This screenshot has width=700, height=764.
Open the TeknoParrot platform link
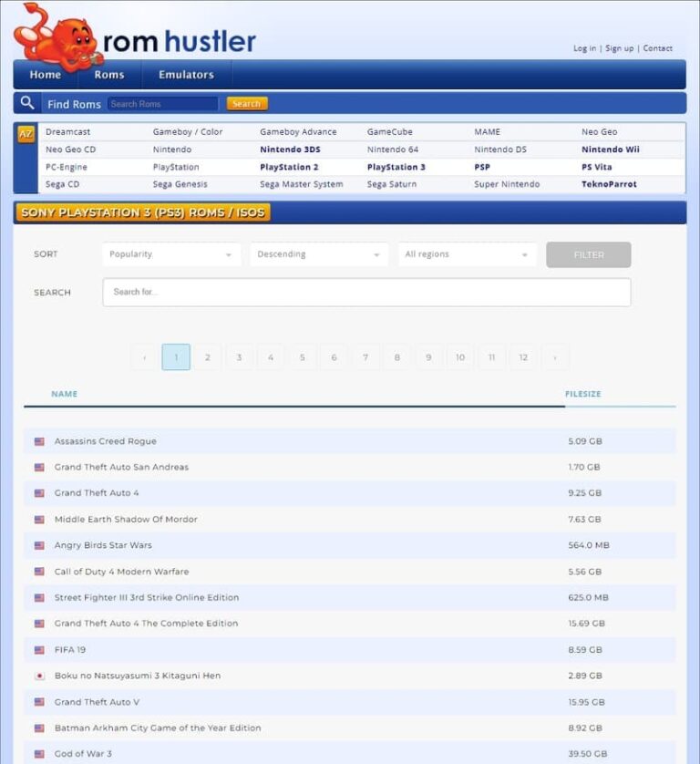tap(609, 184)
